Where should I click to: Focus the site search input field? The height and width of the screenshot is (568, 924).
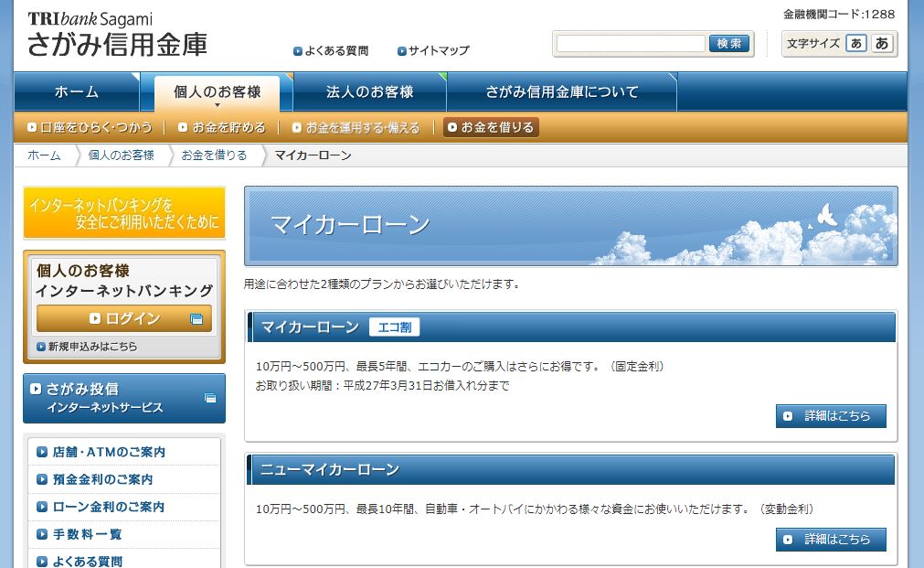click(631, 43)
